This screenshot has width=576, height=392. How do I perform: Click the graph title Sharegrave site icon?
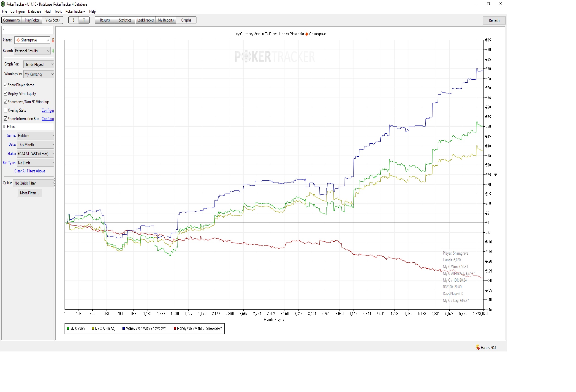[307, 34]
